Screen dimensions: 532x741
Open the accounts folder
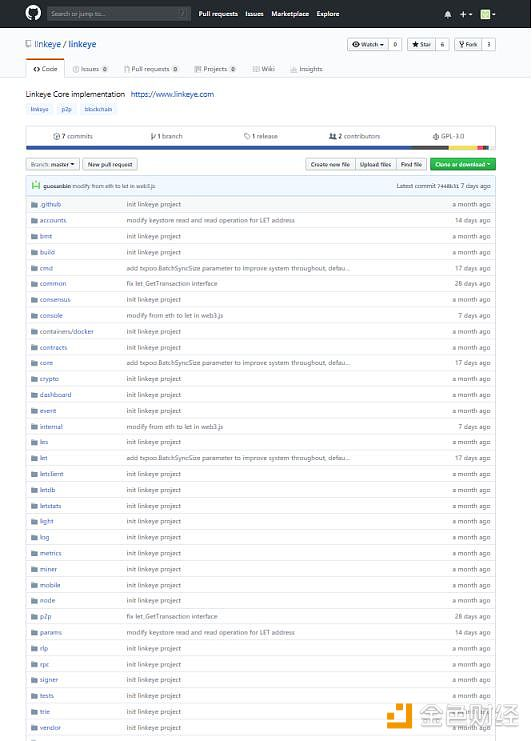coord(53,220)
